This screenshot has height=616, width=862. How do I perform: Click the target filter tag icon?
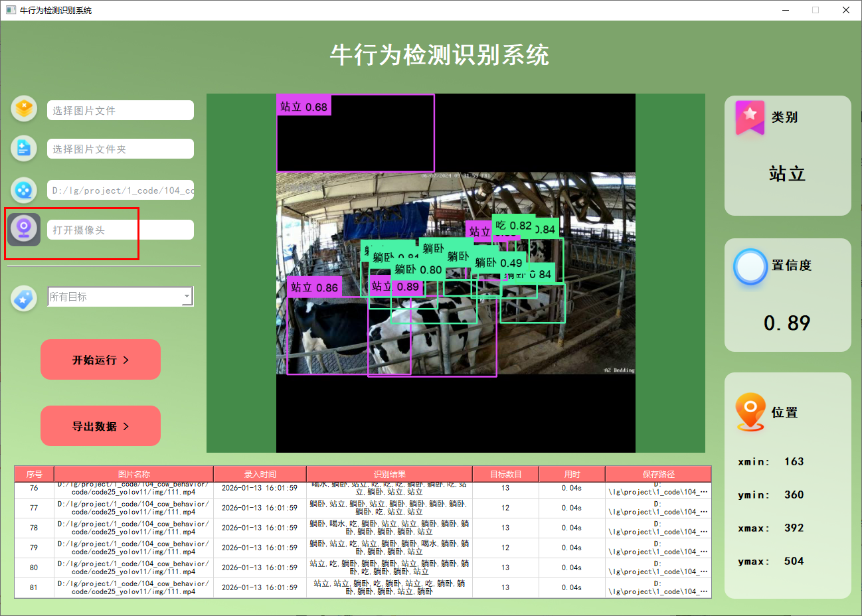coord(24,298)
